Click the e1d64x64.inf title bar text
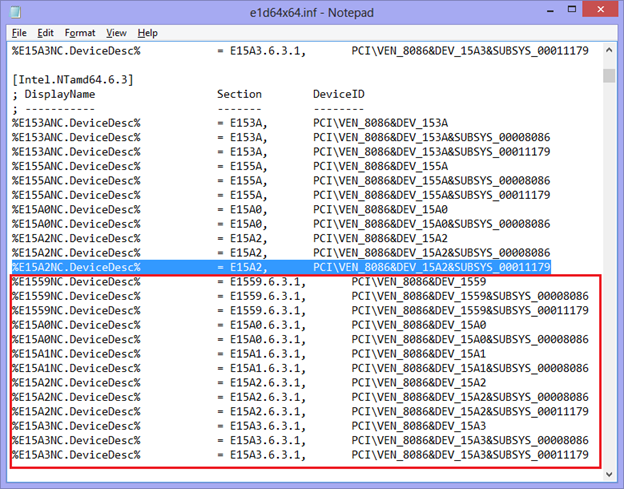This screenshot has width=624, height=489. [311, 11]
